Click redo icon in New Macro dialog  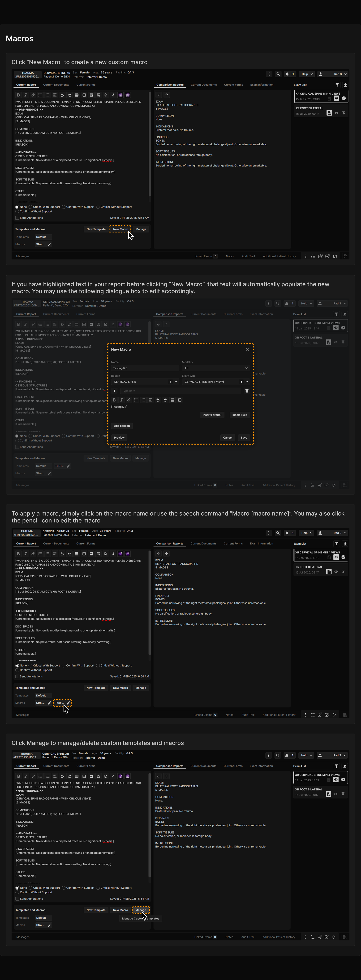point(165,400)
